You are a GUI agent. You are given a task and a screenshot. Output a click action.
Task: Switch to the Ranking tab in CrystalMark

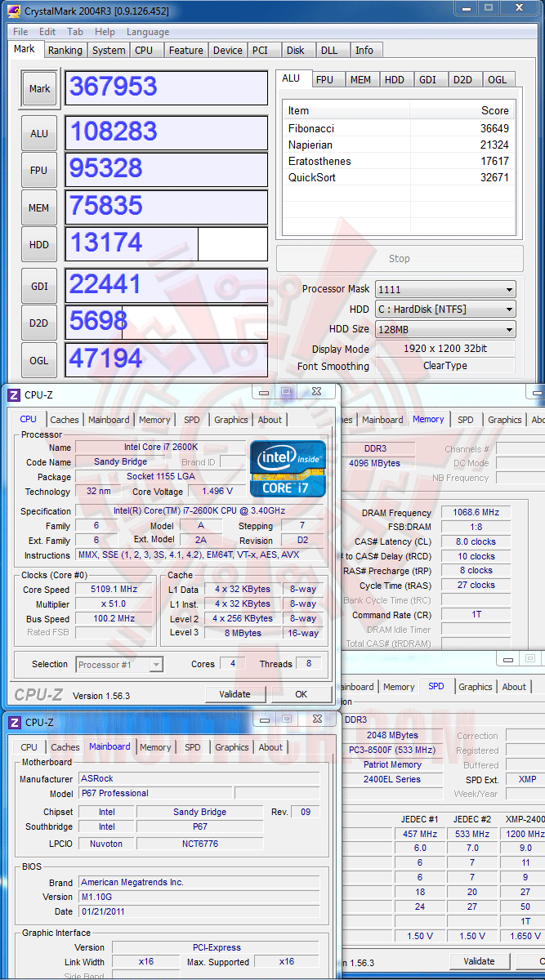click(65, 50)
